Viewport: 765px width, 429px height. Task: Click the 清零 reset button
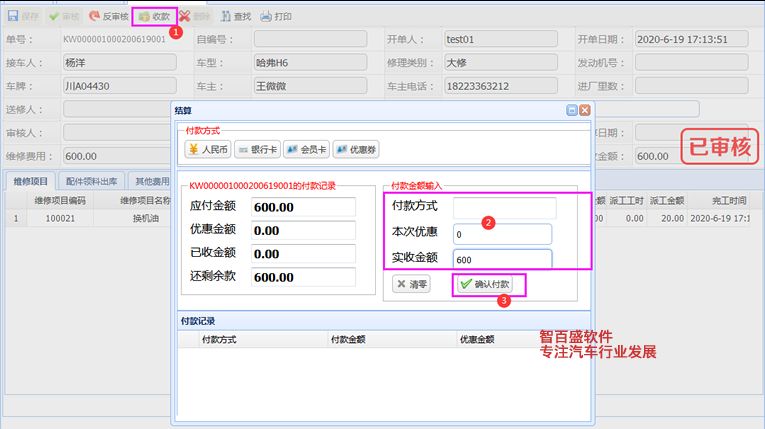411,284
